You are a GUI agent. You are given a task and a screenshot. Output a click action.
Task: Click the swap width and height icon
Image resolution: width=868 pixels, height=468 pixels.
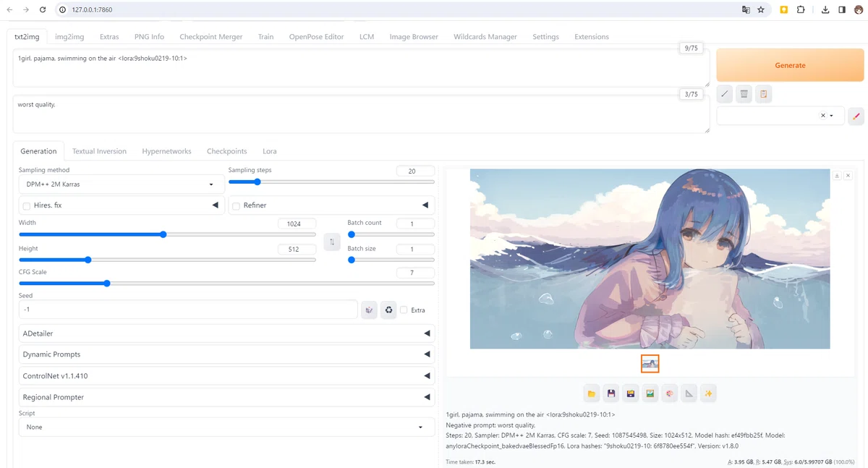pyautogui.click(x=332, y=242)
